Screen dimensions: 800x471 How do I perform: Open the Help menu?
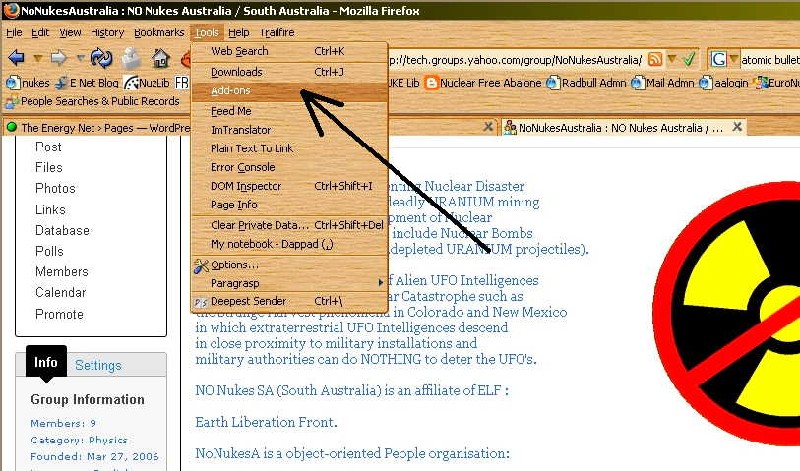click(x=238, y=32)
